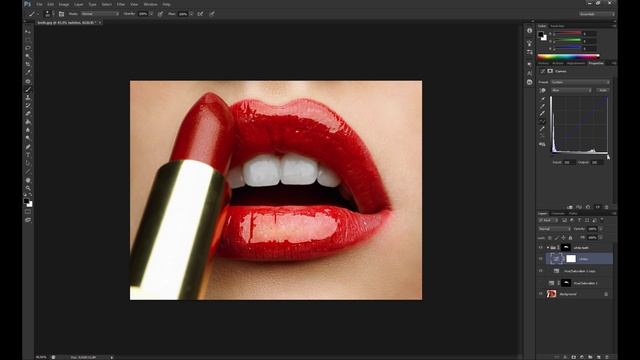
Task: Select the Eraser tool
Action: [28, 114]
